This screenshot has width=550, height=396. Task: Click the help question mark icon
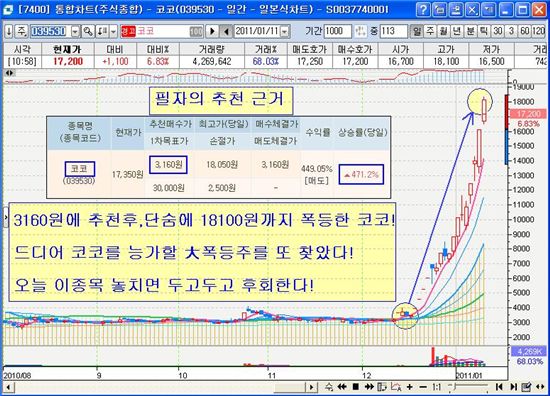tap(423, 9)
